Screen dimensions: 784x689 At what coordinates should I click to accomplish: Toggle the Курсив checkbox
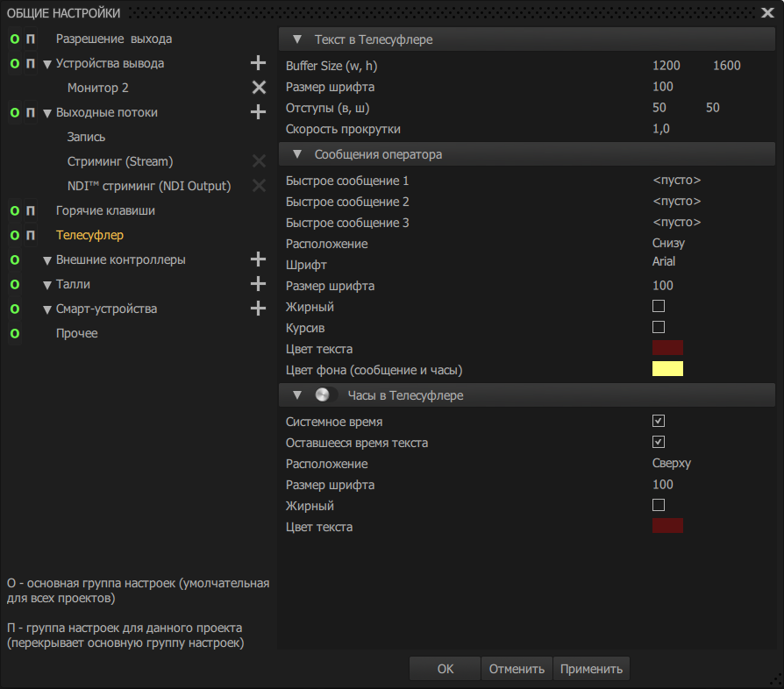tap(659, 327)
